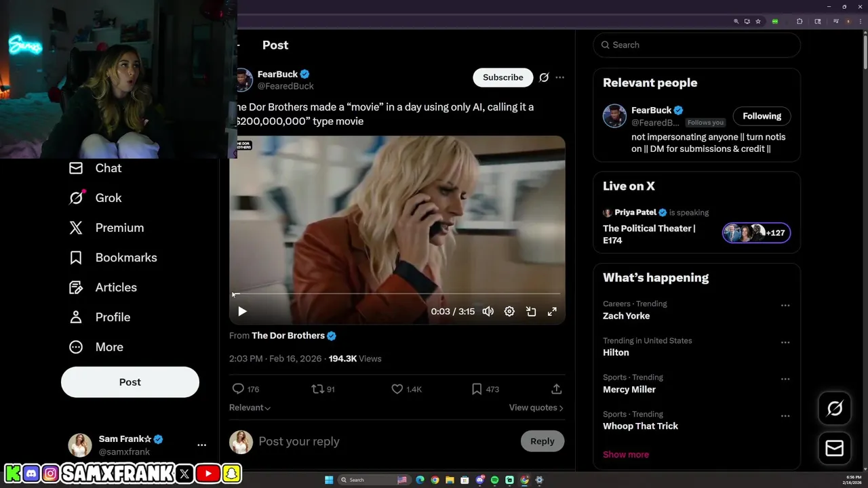Open Bookmarks in the left sidebar
Image resolution: width=868 pixels, height=488 pixels.
(113, 258)
